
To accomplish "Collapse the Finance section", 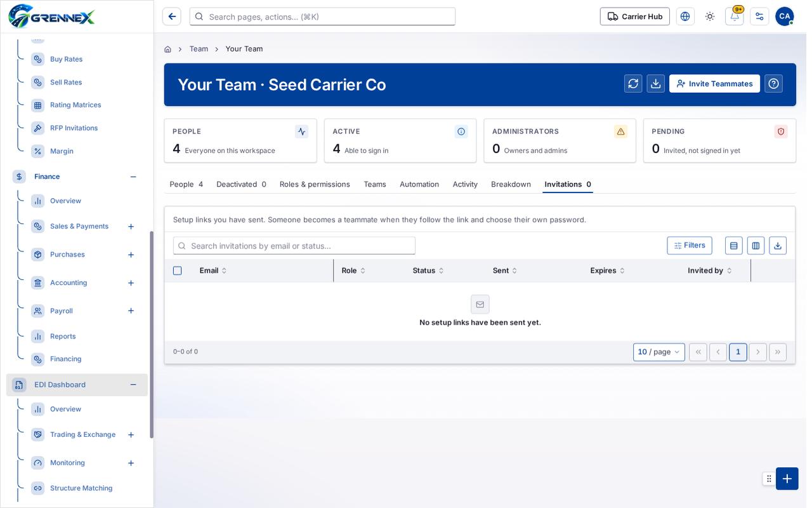I will click(133, 177).
